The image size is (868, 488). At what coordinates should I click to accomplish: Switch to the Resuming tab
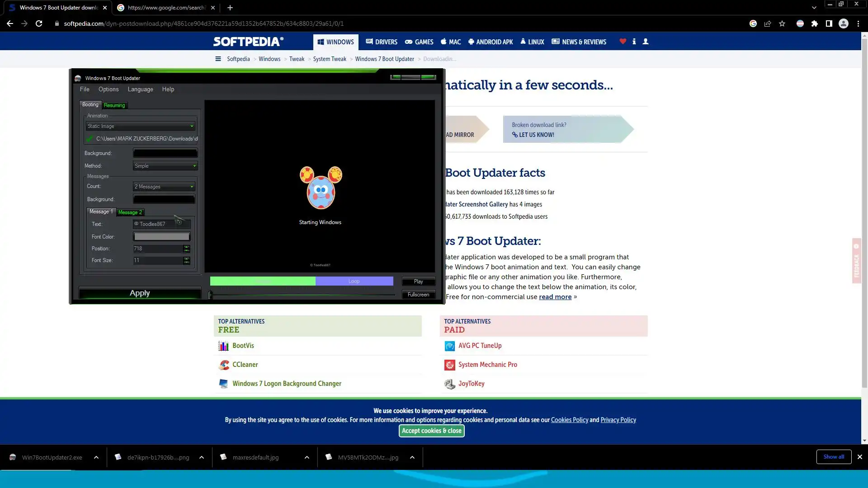tap(114, 105)
